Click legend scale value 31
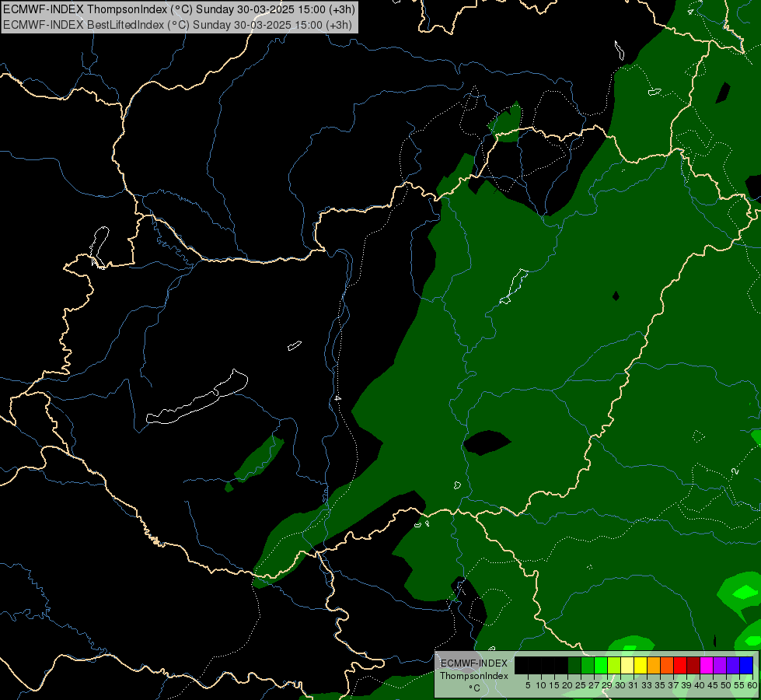This screenshot has width=761, height=700. (633, 685)
